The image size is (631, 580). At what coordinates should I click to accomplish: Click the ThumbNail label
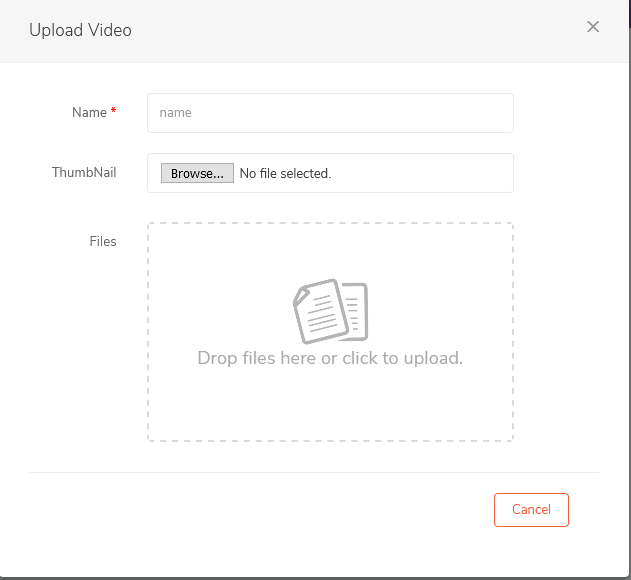point(84,172)
